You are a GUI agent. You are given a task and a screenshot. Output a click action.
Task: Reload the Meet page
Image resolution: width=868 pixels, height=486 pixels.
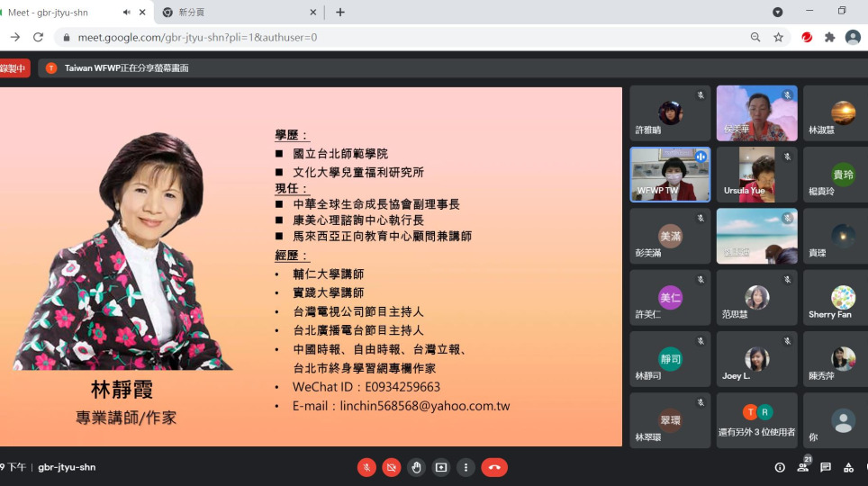coord(38,37)
